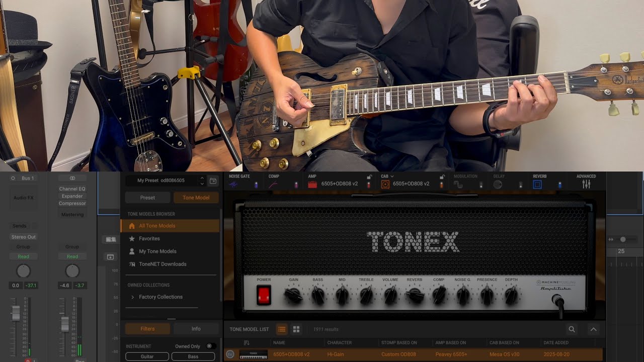644x362 pixels.
Task: Toggle the Noise Gate on/off LED
Action: tap(256, 185)
